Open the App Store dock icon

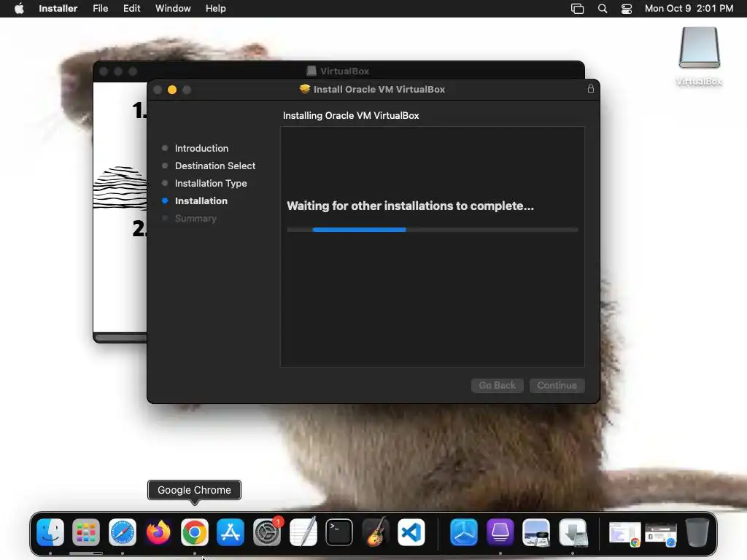click(x=231, y=532)
